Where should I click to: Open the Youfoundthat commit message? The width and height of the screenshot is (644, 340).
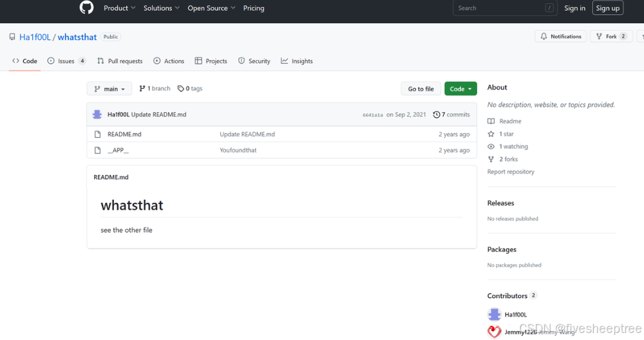[238, 150]
